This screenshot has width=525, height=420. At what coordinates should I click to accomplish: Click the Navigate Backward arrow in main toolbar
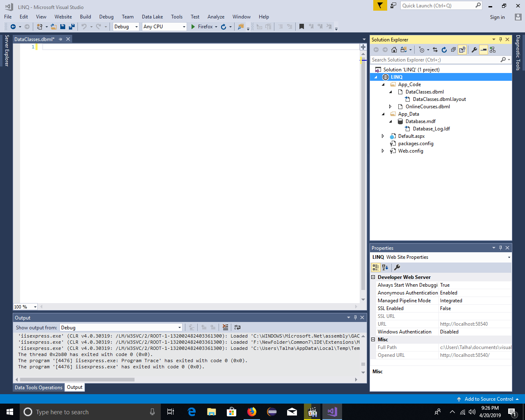point(13,27)
